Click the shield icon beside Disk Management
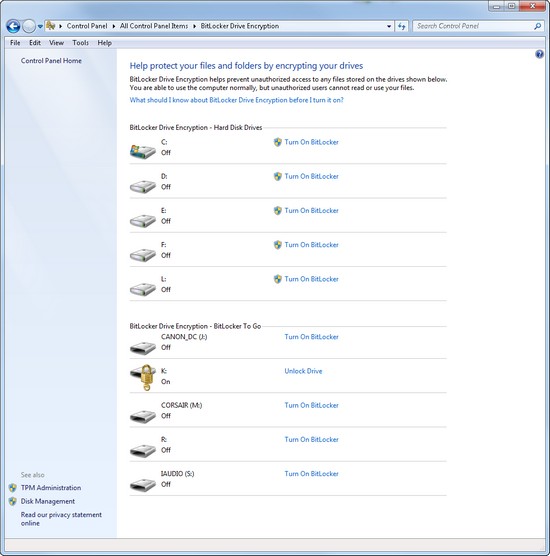This screenshot has height=556, width=550. click(13, 501)
